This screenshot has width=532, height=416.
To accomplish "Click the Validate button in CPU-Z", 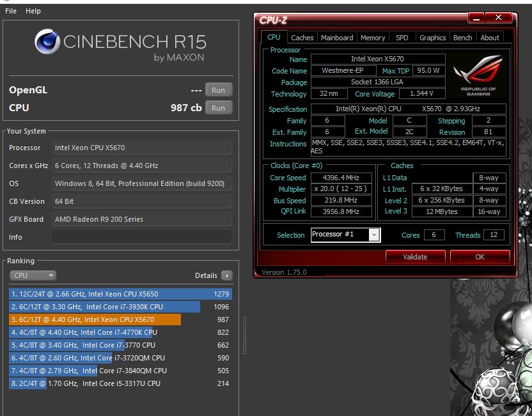I will [x=415, y=257].
